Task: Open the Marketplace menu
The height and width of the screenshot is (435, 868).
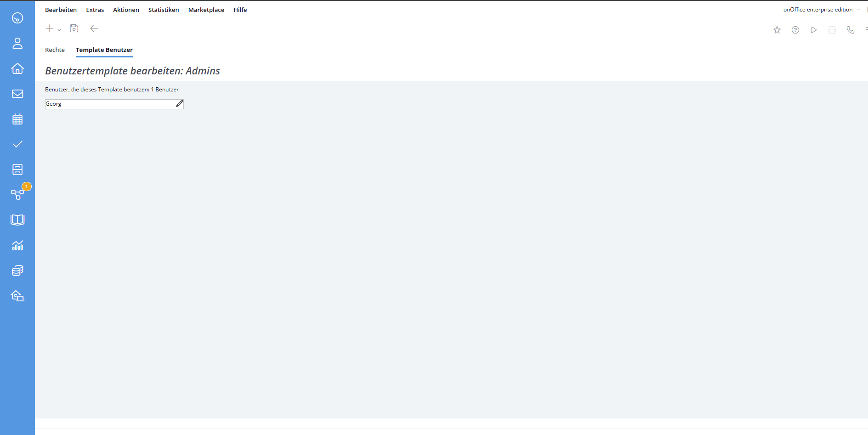Action: point(206,10)
